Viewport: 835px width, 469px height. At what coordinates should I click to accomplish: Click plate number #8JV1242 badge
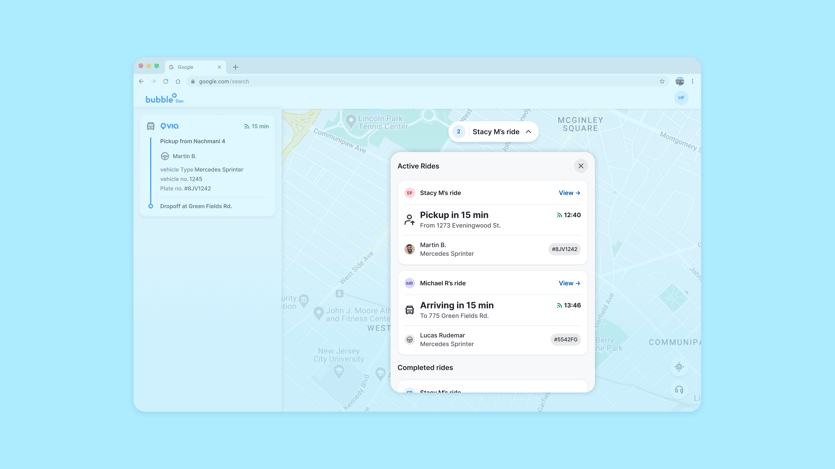pyautogui.click(x=564, y=249)
